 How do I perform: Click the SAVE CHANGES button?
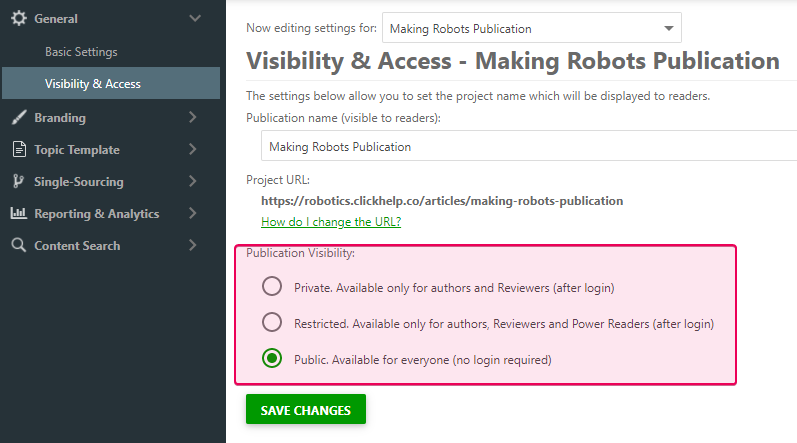pos(305,409)
